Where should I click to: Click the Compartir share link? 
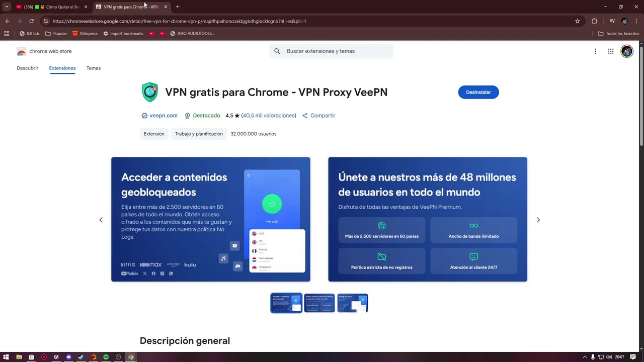(318, 116)
